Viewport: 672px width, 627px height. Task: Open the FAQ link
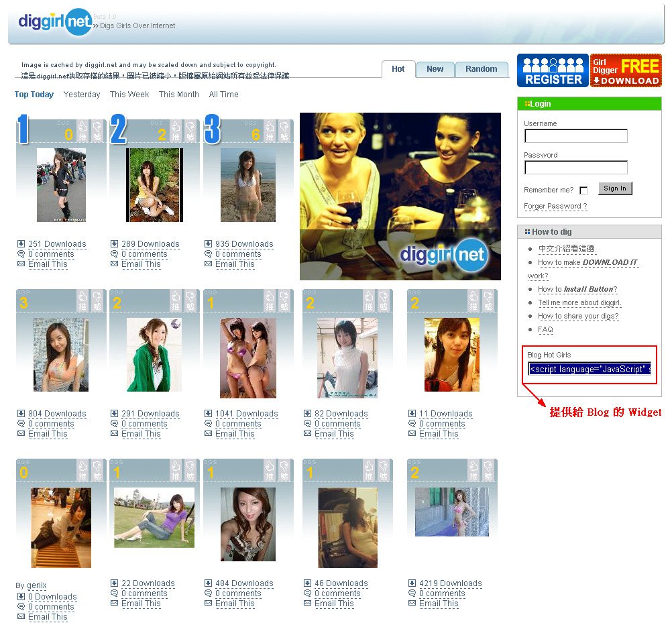pos(545,329)
